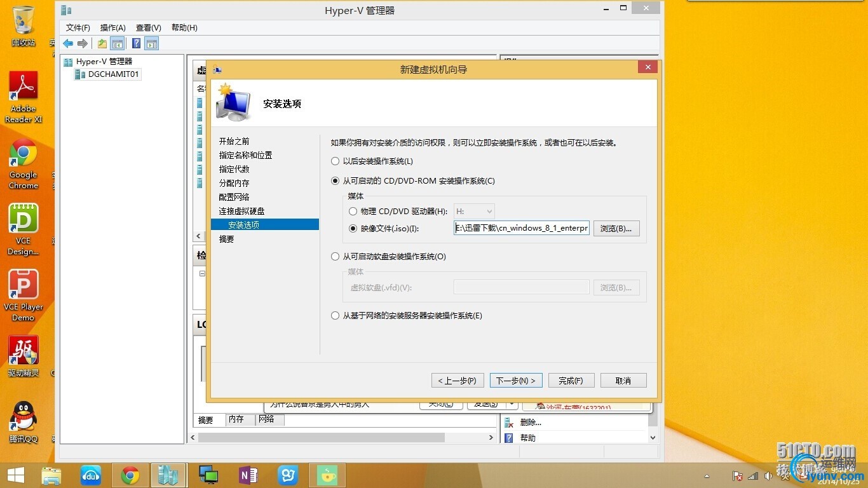Click the volume speaker tray icon

click(768, 475)
